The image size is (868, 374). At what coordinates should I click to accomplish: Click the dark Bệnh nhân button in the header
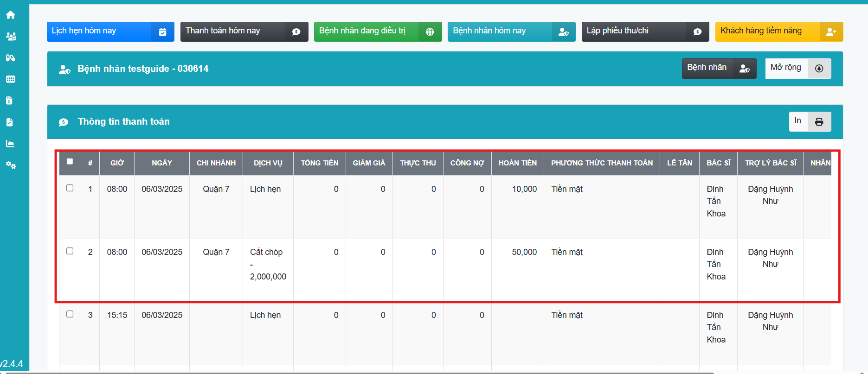[719, 69]
